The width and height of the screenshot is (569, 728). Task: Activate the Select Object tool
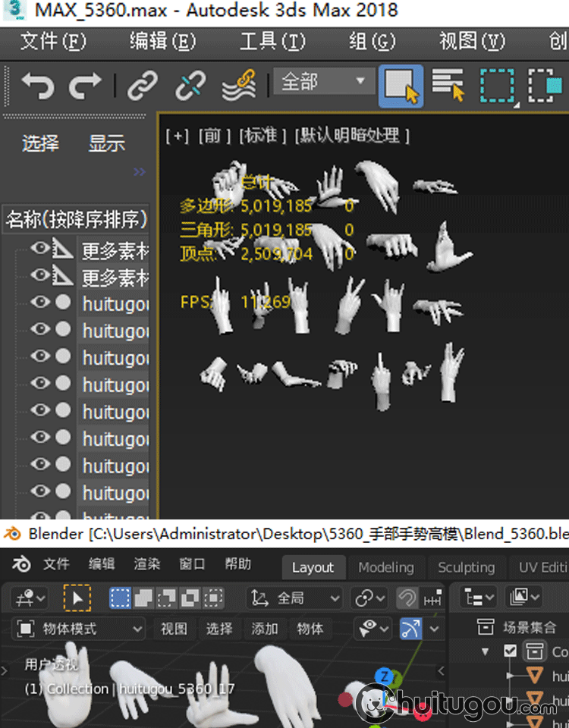pos(401,86)
